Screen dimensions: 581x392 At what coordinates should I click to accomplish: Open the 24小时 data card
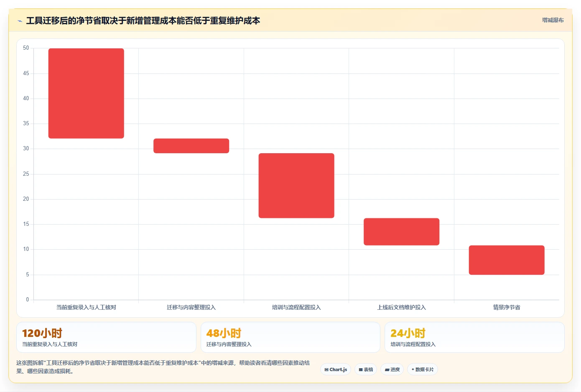[474, 337]
